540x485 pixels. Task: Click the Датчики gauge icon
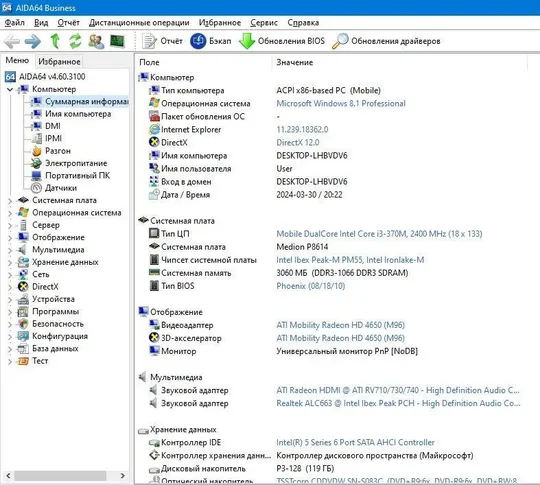pyautogui.click(x=36, y=188)
